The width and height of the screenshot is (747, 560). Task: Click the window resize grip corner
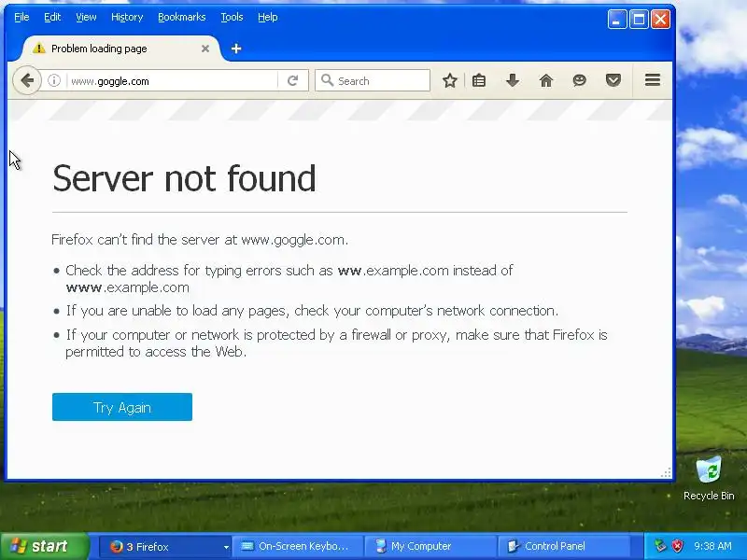pyautogui.click(x=666, y=472)
